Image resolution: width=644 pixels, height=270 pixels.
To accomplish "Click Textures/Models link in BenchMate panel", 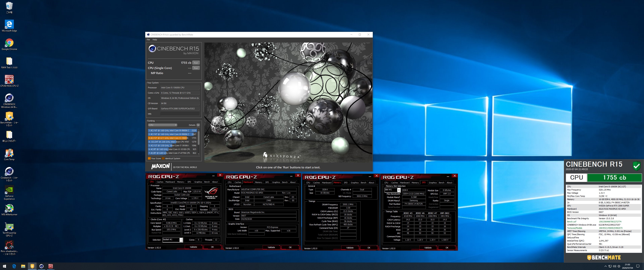I will [575, 228].
